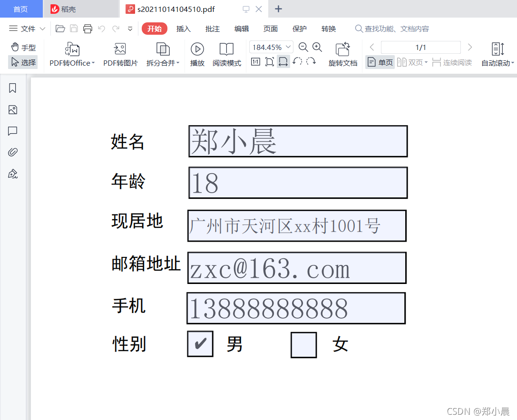
Task: Go to previous page arrow
Action: click(x=372, y=47)
